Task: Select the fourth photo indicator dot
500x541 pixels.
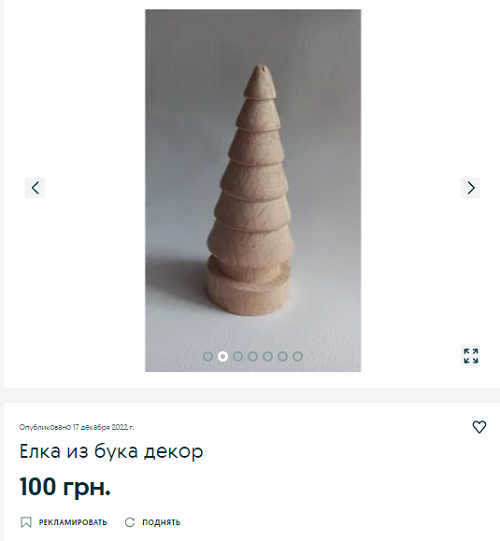Action: [253, 356]
